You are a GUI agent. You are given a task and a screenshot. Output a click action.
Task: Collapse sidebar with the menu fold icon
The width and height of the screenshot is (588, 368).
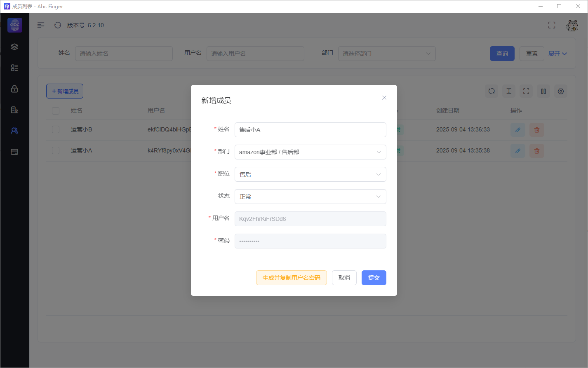click(41, 25)
